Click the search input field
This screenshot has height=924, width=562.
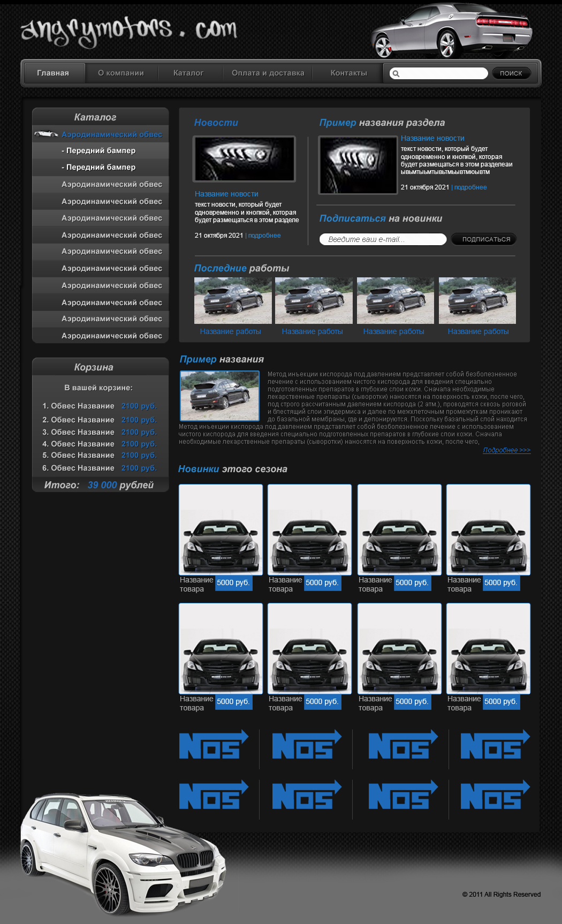click(438, 73)
